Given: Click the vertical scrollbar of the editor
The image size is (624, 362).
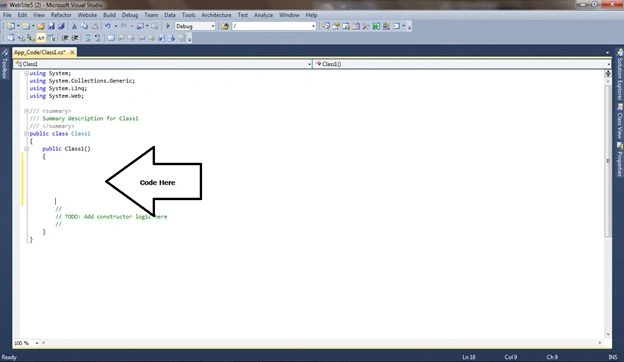Looking at the screenshot, I should click(608, 161).
